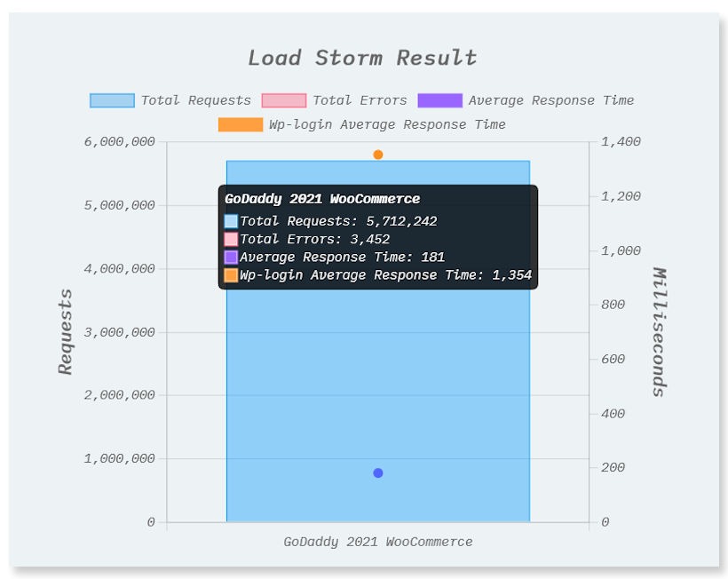Click the Average Response Time legend label
This screenshot has width=728, height=579.
point(551,100)
